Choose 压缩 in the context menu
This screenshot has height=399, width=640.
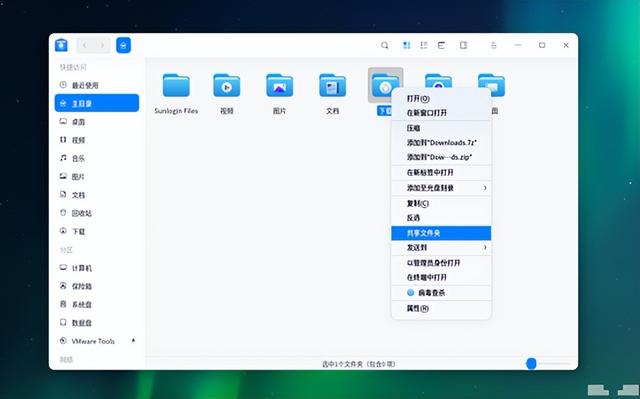441,128
